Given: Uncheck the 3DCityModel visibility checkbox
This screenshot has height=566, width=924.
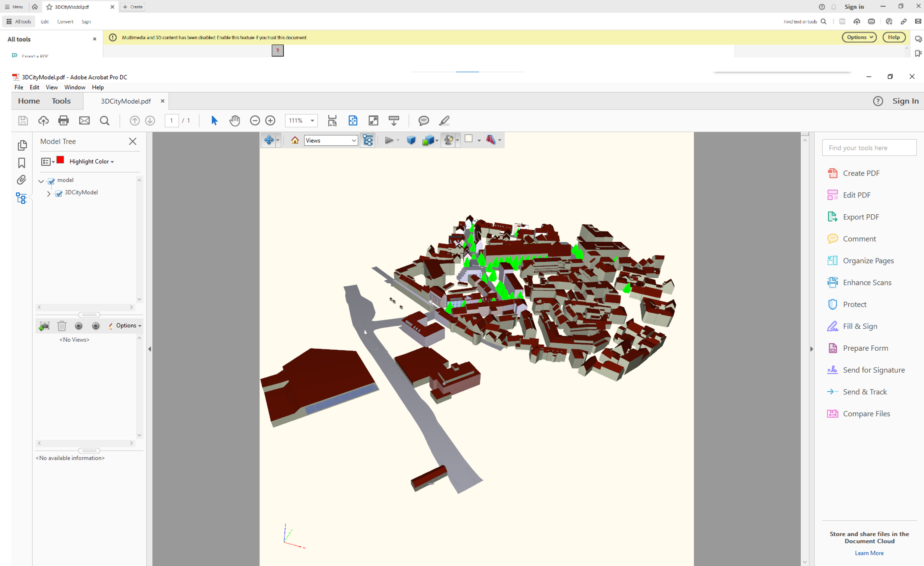Looking at the screenshot, I should (x=59, y=193).
